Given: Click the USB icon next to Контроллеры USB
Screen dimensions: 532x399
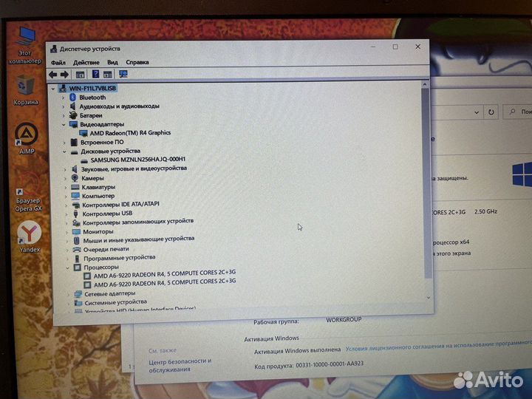Looking at the screenshot, I should 76,214.
